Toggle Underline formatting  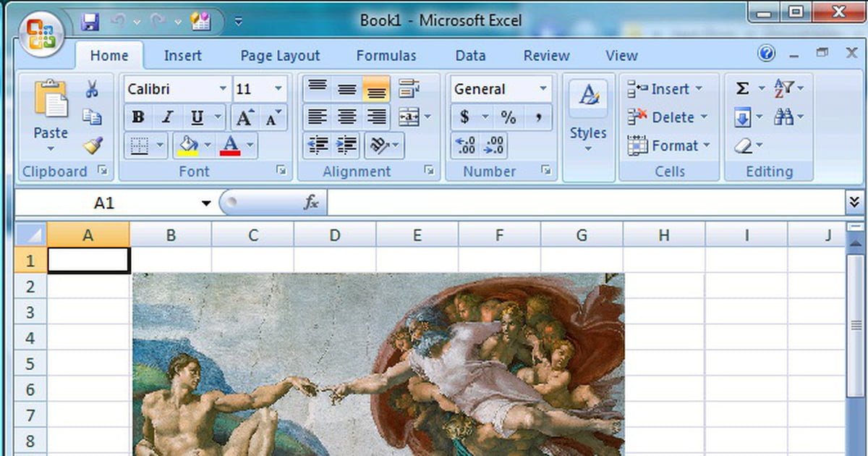[197, 117]
